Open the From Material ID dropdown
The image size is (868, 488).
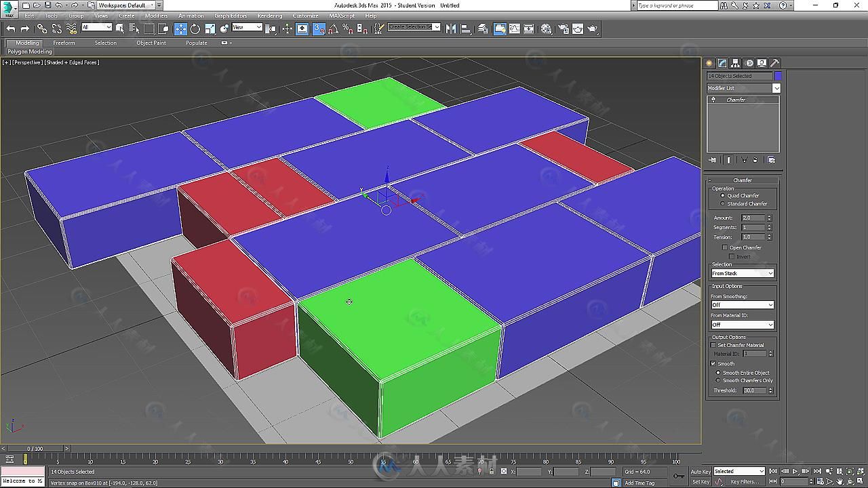742,325
